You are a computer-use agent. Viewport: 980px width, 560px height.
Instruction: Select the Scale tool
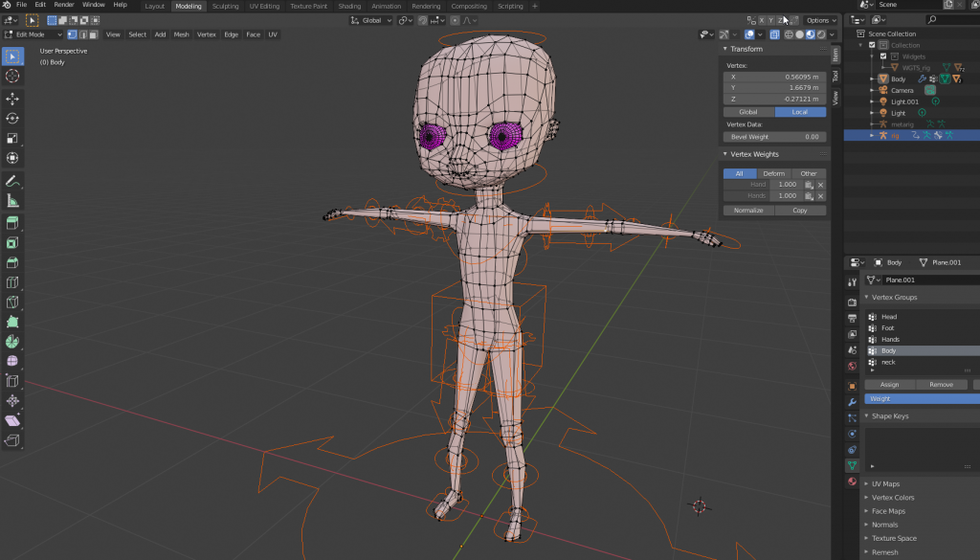point(12,138)
